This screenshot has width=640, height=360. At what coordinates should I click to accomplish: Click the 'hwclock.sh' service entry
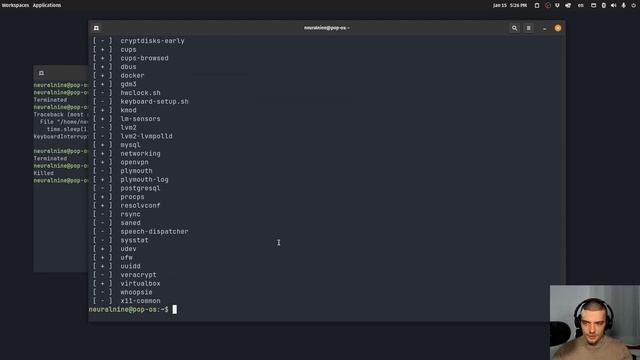[x=140, y=93]
